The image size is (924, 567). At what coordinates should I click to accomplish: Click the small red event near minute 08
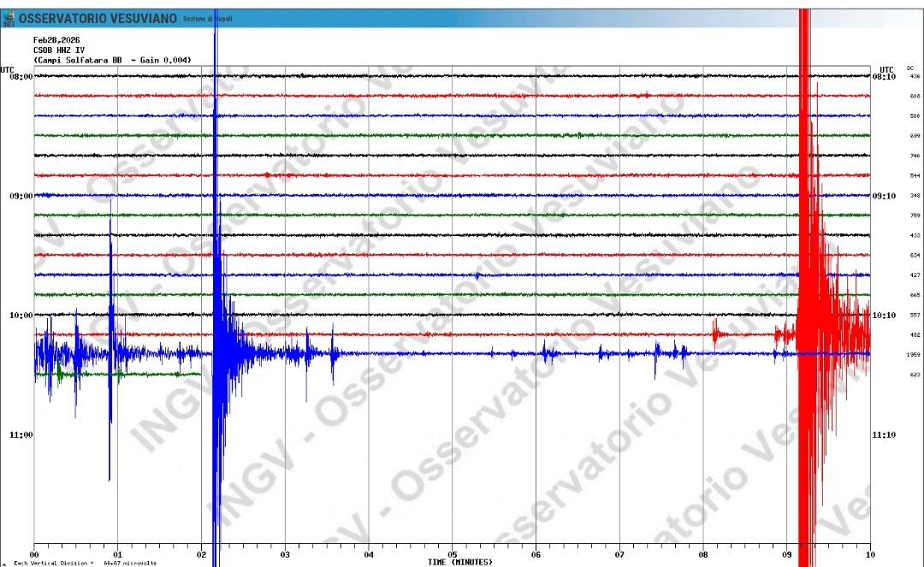(x=717, y=334)
